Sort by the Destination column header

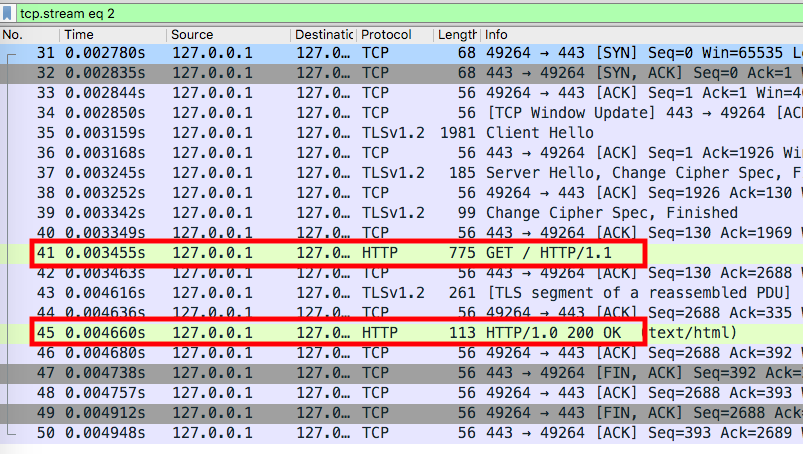tap(324, 35)
